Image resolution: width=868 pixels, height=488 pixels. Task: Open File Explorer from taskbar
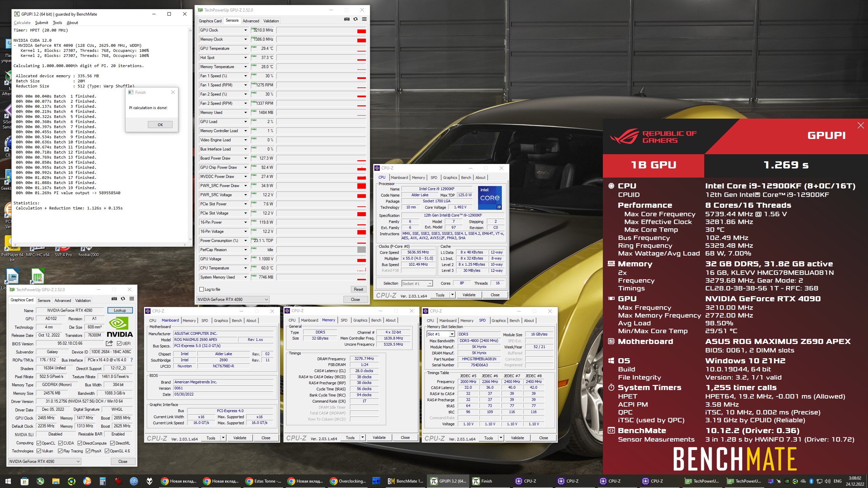56,481
